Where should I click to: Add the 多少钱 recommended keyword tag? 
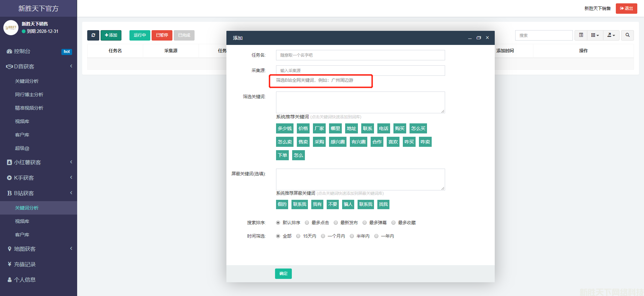(x=285, y=128)
